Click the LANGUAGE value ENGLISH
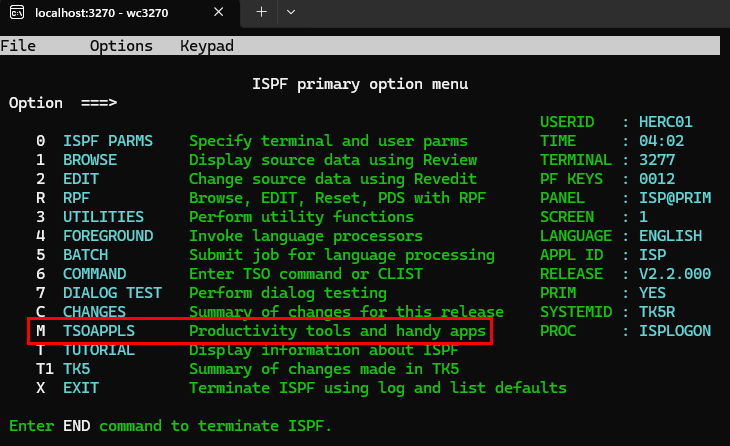Viewport: 730px width, 446px height. 670,236
